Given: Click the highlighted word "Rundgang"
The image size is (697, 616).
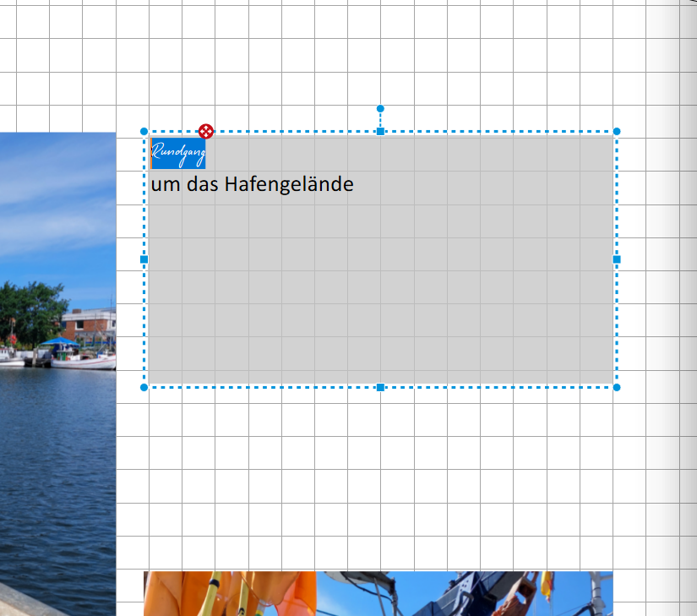Looking at the screenshot, I should tap(178, 153).
